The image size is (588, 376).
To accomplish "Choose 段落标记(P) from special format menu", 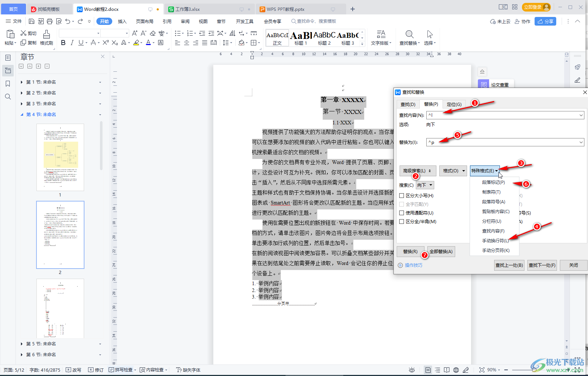I will [x=493, y=182].
